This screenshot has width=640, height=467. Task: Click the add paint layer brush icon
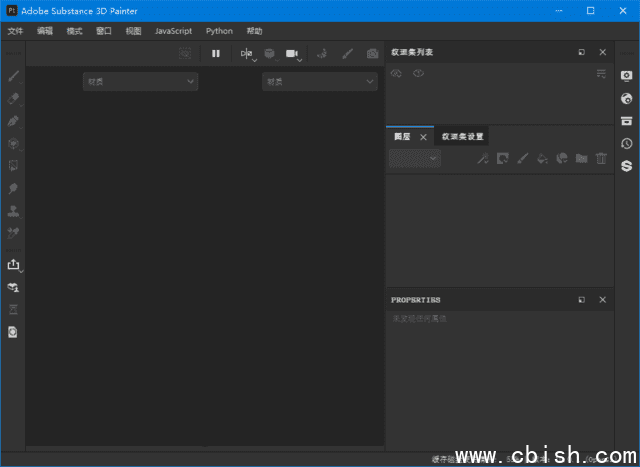(522, 158)
